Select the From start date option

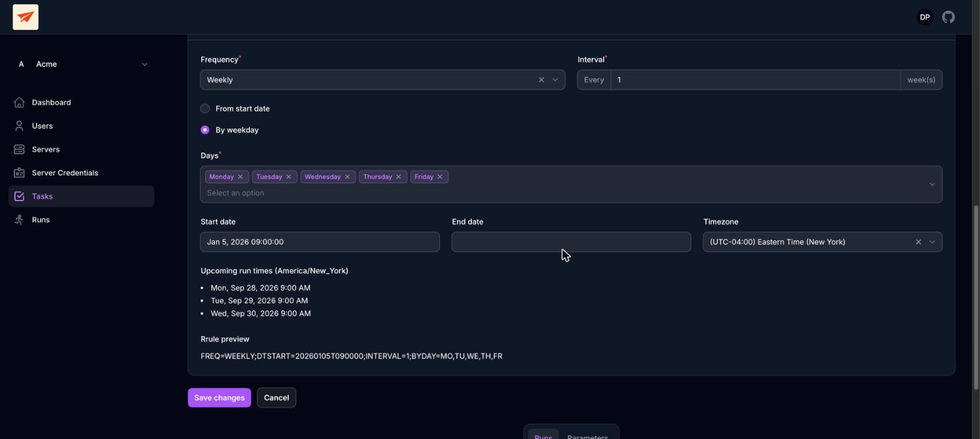(205, 109)
